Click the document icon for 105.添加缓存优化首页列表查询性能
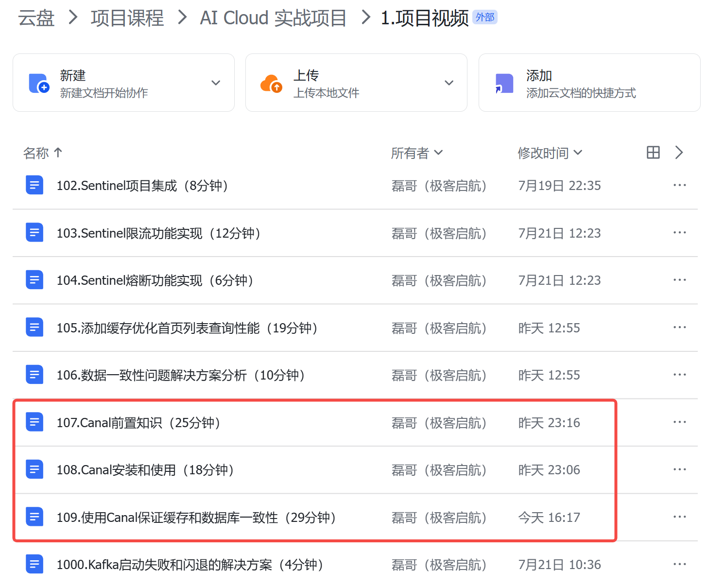Viewport: 707px width, 588px height. click(34, 328)
